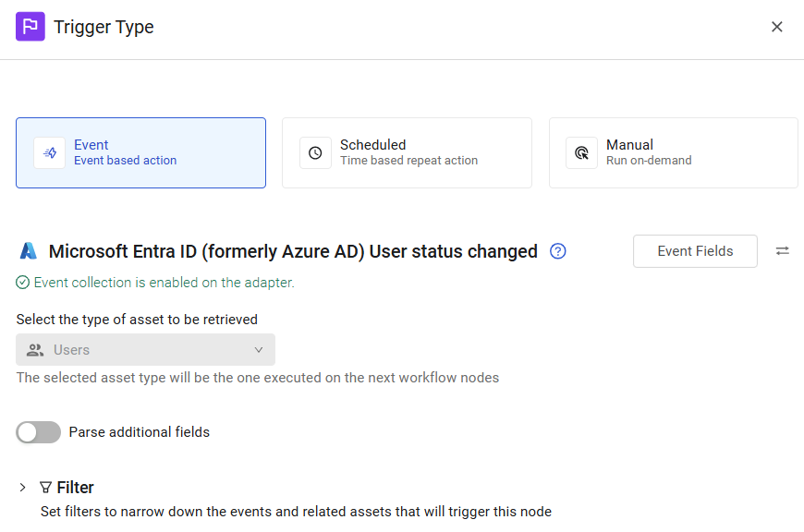Viewport: 804px width, 532px height.
Task: Click the Filter funnel icon
Action: tap(46, 488)
